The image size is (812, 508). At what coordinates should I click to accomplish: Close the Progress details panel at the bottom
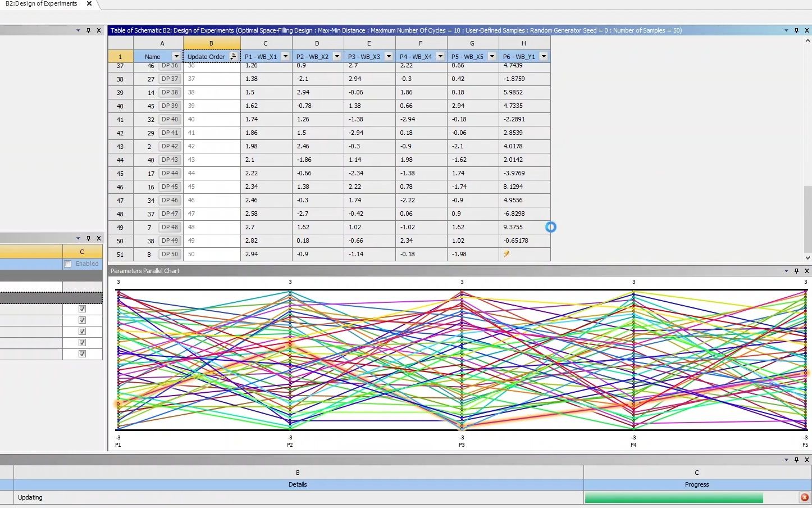pos(807,460)
